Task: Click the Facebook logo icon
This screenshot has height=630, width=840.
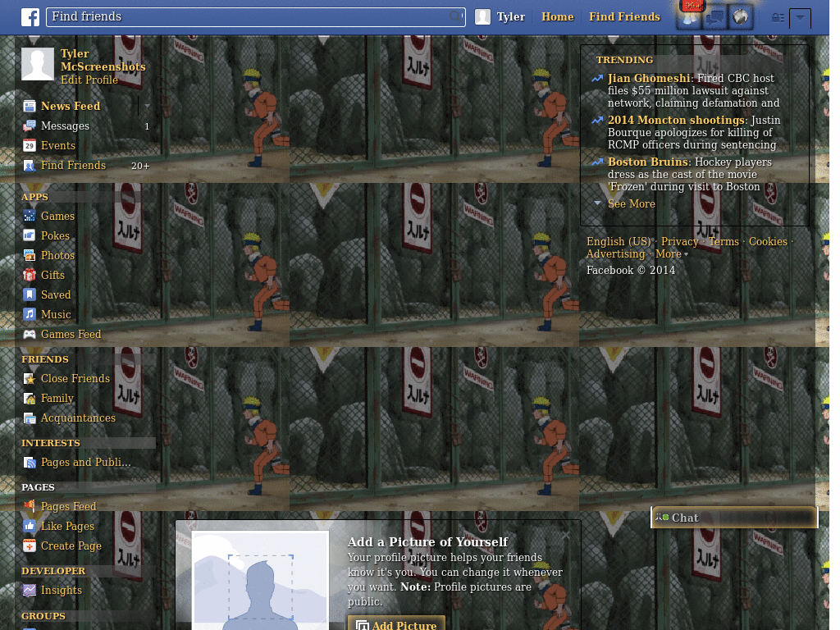Action: click(x=30, y=17)
